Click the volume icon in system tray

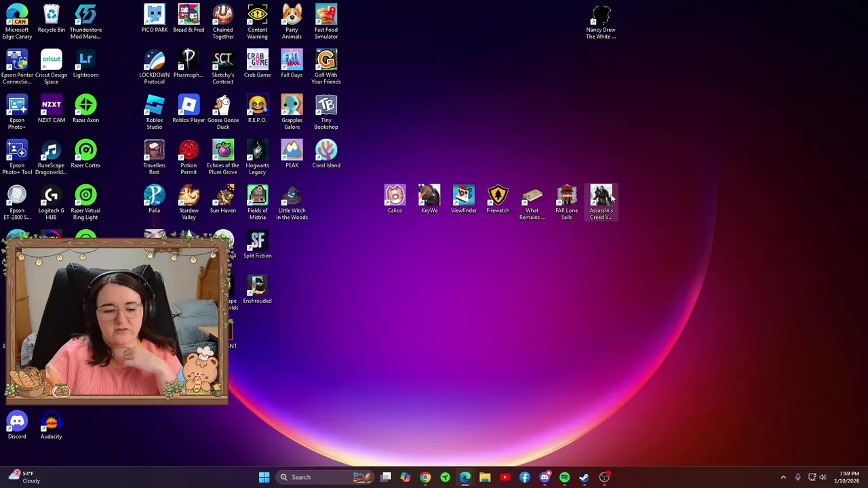pyautogui.click(x=823, y=477)
